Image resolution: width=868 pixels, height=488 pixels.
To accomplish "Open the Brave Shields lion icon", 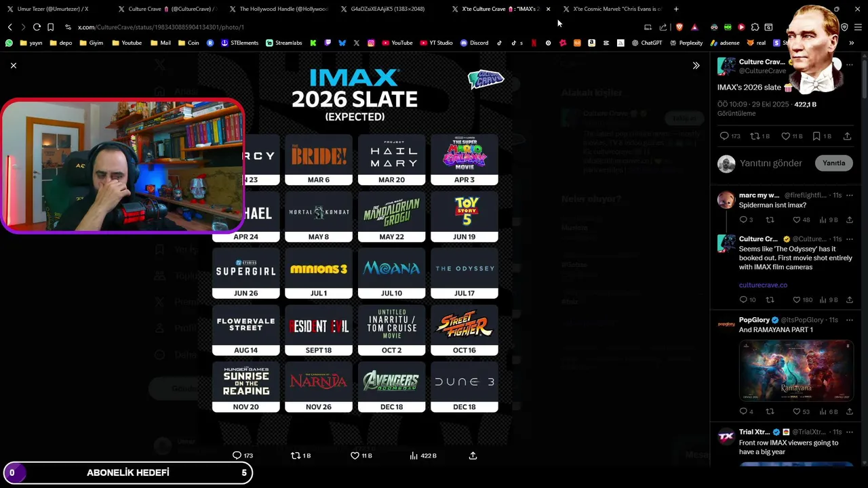I will coord(679,27).
